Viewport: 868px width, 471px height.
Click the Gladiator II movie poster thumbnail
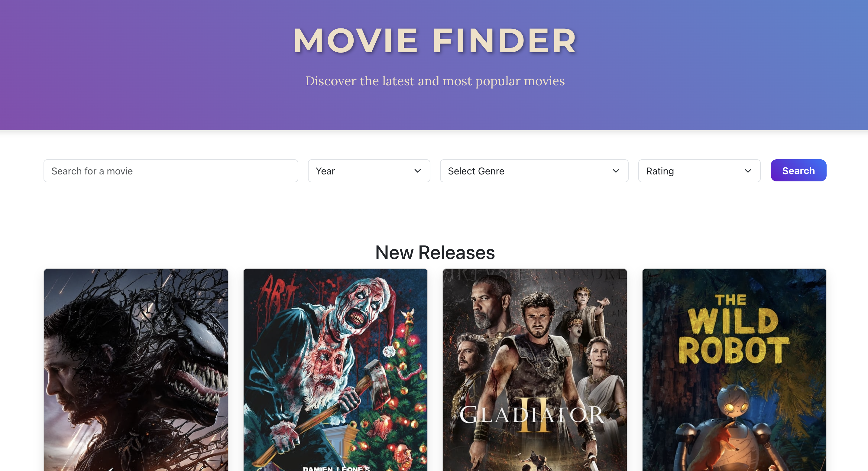click(x=534, y=369)
